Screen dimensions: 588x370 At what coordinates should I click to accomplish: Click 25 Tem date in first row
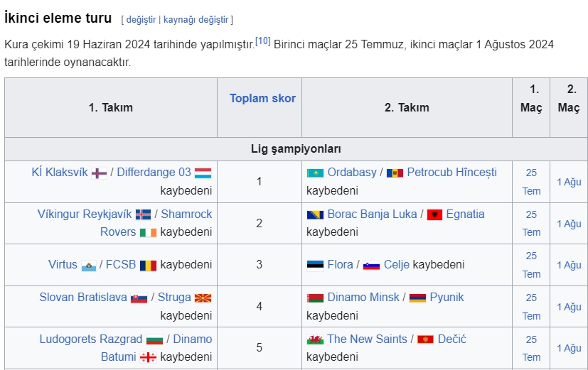click(531, 182)
